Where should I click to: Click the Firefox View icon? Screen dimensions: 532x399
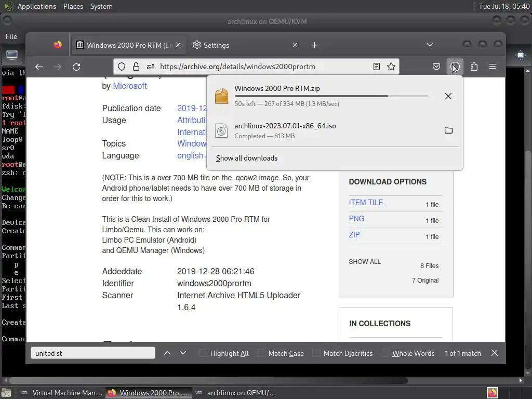click(x=58, y=45)
